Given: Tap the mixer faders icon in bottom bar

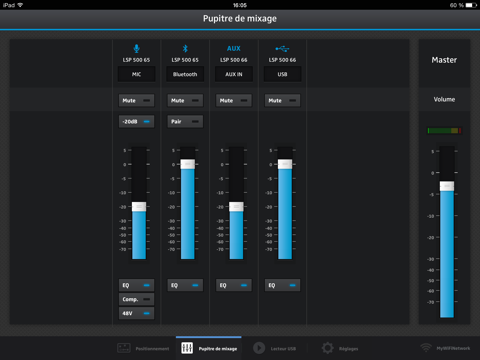Looking at the screenshot, I should 187,348.
